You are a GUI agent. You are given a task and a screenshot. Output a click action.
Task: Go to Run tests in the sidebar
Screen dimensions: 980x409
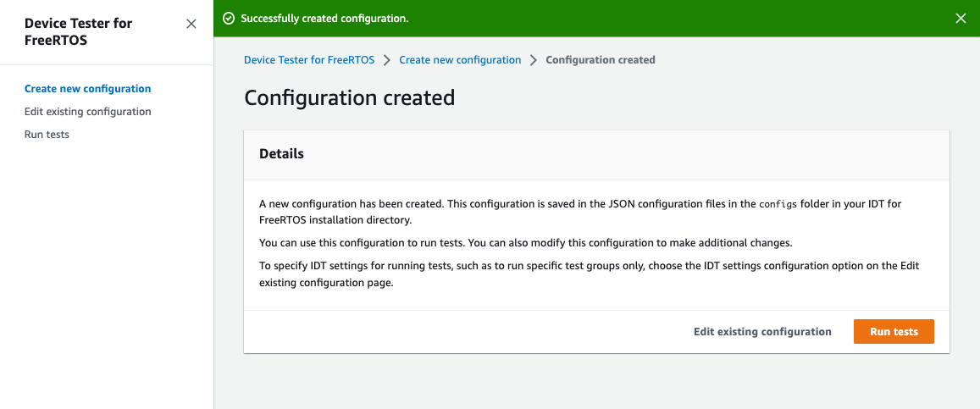pyautogui.click(x=47, y=135)
